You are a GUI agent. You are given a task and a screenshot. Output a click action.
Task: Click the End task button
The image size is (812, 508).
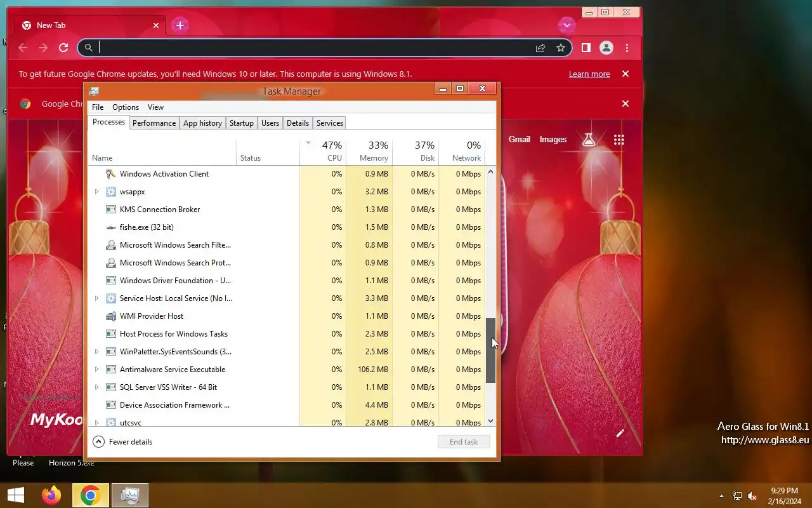[464, 442]
